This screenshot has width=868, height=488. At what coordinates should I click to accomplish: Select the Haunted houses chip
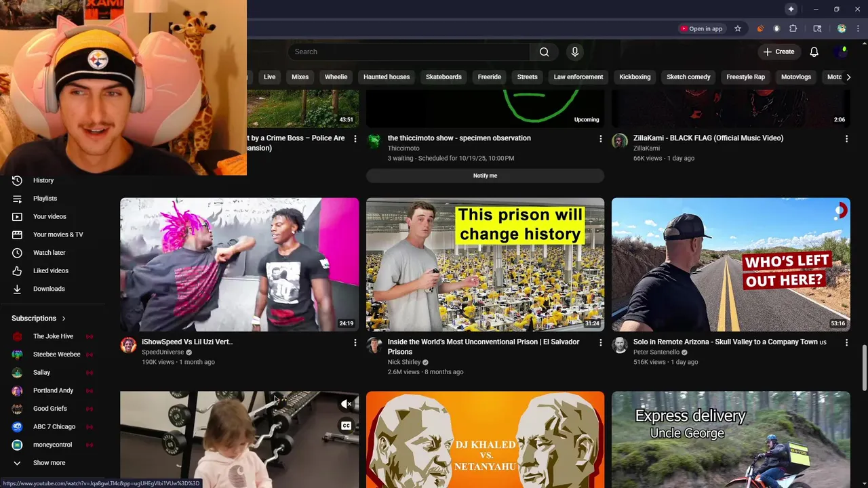(387, 77)
